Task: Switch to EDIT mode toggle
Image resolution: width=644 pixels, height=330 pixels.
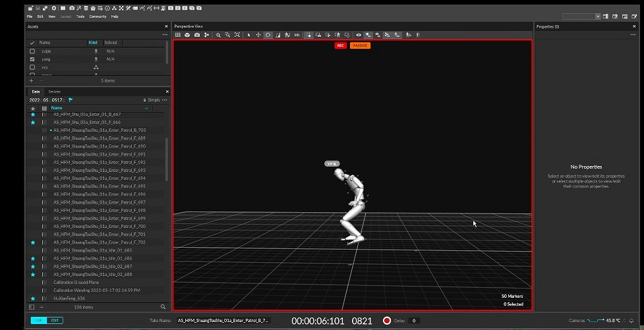Action: [x=56, y=321]
